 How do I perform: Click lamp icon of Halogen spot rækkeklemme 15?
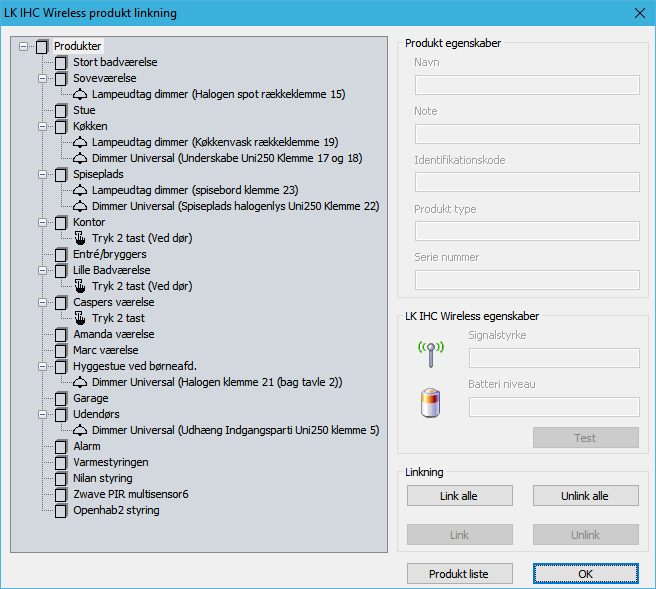[x=80, y=95]
